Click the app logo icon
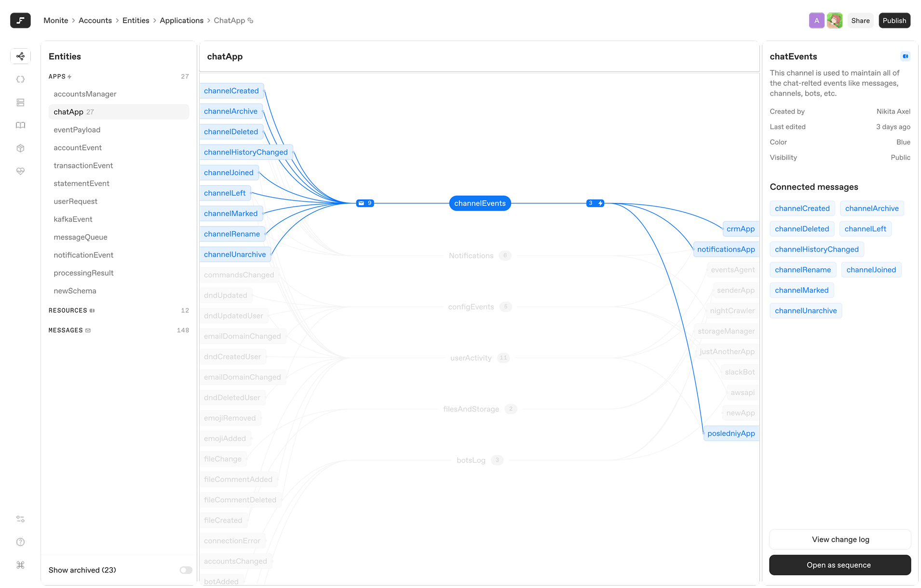Viewport: 921px width, 588px height. 20,20
